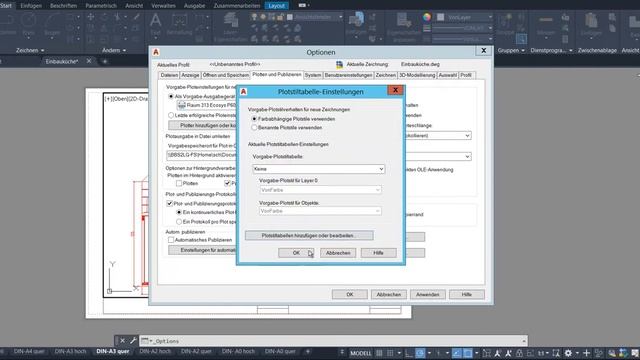Select Letzte erfolgreiche Ploteinstellungen radio
Screen dimensions: 640x360
coord(171,115)
